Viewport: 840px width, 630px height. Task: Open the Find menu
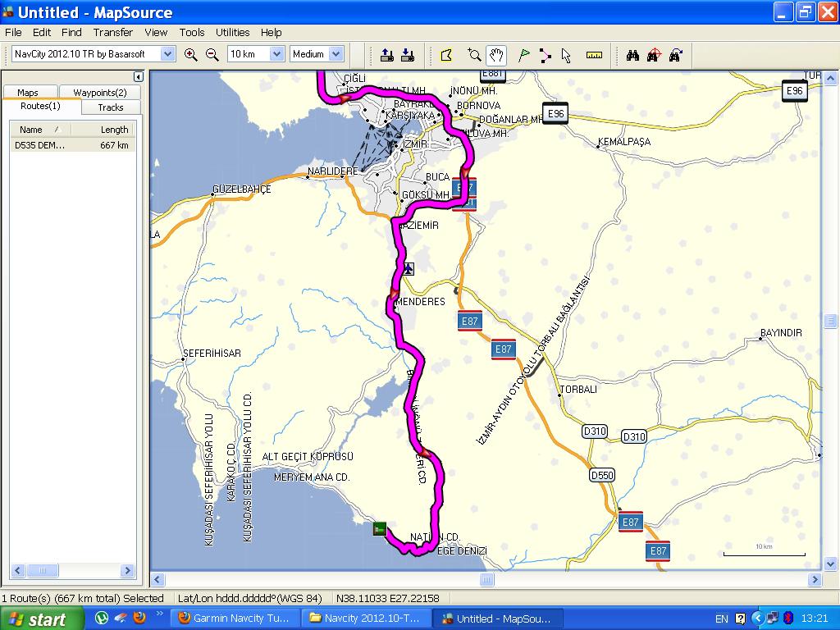coord(72,32)
